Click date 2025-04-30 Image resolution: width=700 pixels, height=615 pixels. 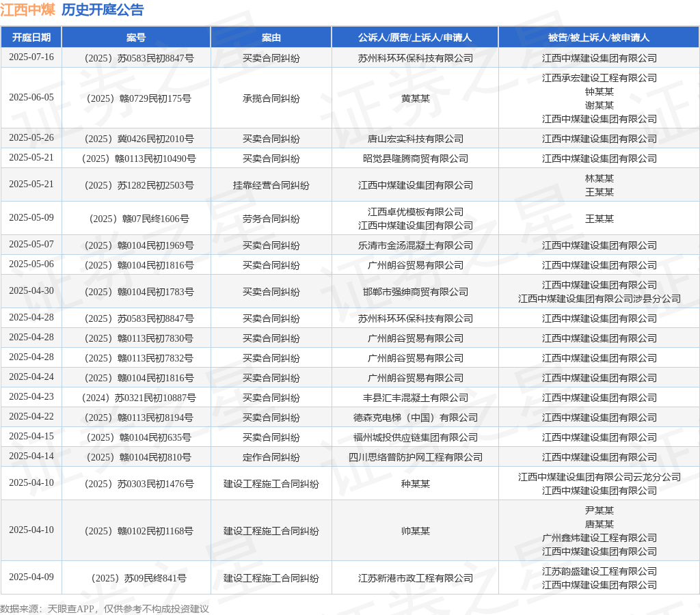pos(31,290)
